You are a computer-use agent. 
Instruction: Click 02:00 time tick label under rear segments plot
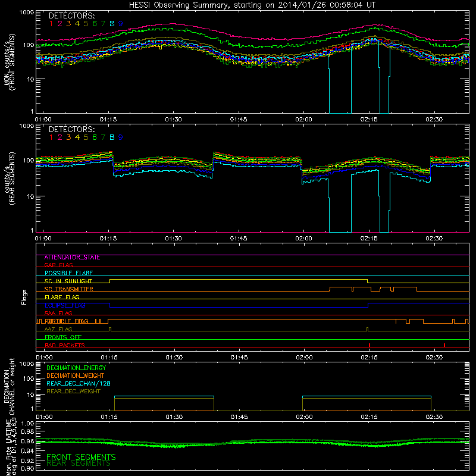pos(303,239)
